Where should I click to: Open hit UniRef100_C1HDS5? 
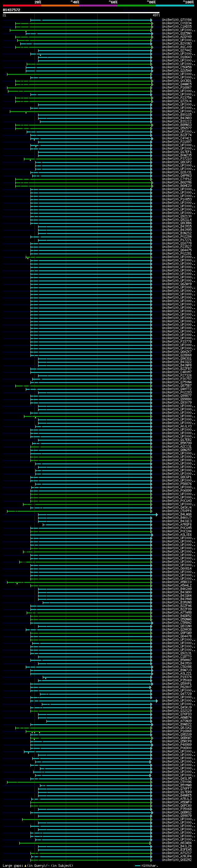click(177, 26)
